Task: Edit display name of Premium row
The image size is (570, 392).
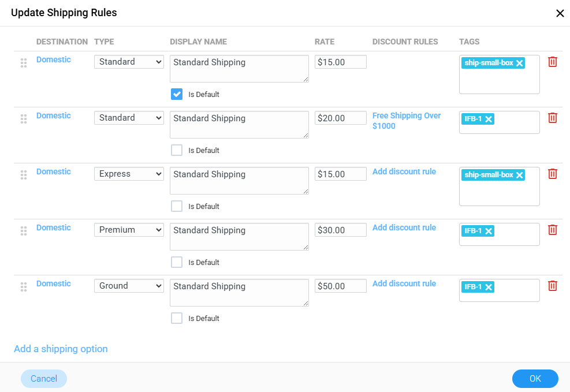Action: (x=239, y=237)
